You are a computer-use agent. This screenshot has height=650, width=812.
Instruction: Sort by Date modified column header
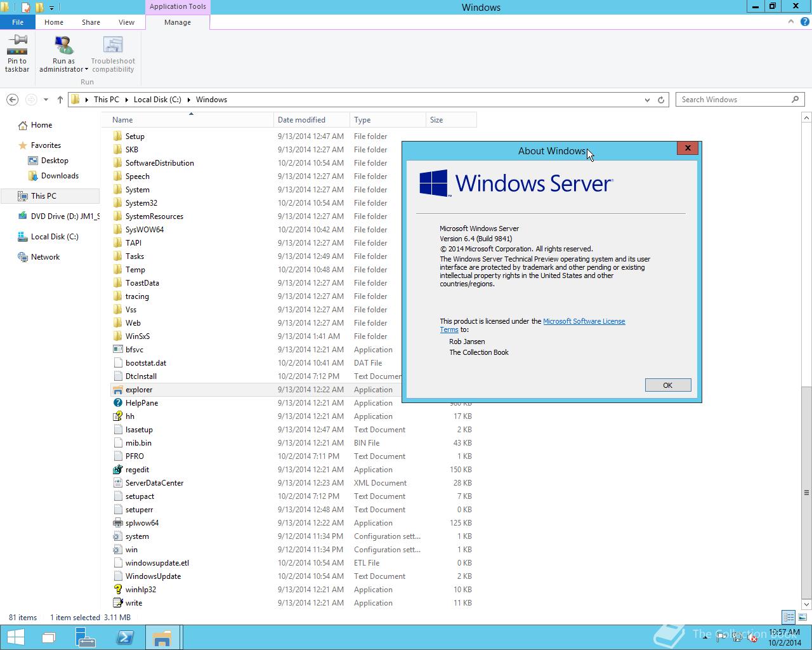(x=311, y=120)
